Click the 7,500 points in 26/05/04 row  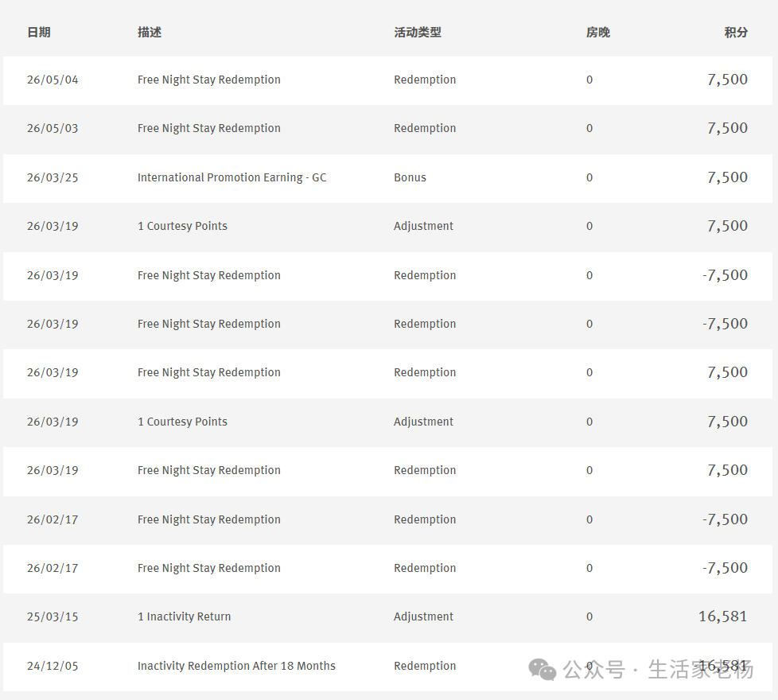click(x=727, y=80)
